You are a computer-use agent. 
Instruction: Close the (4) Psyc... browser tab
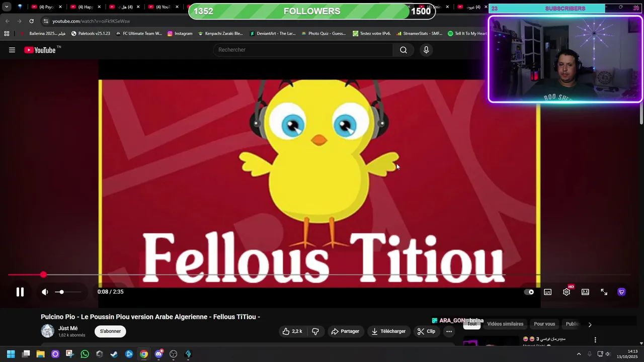(60, 7)
